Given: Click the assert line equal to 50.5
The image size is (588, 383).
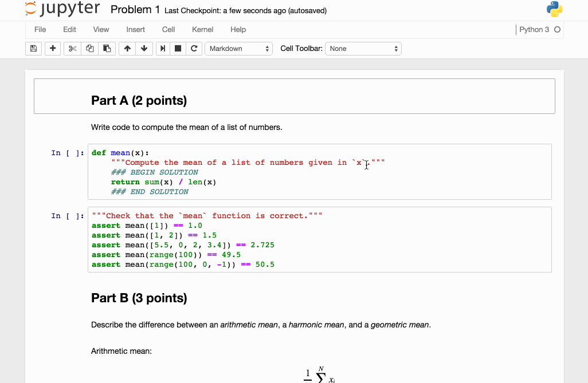Looking at the screenshot, I should tap(183, 264).
